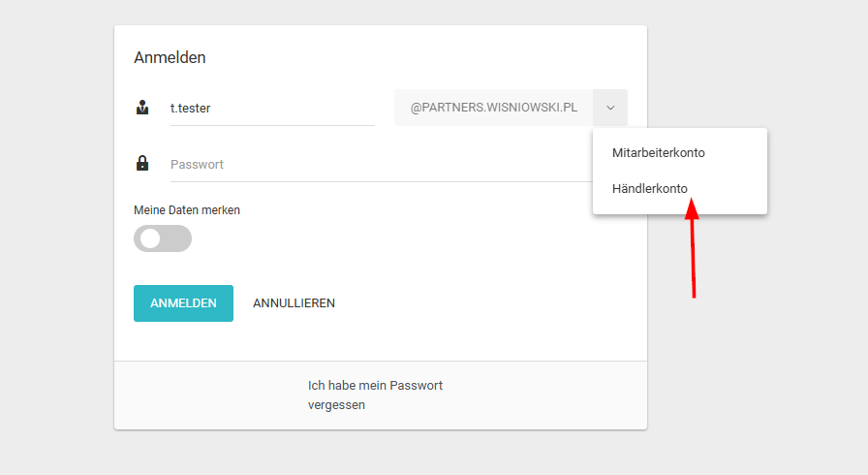868x475 pixels.
Task: Click the Anmelden heading text
Action: pos(170,57)
